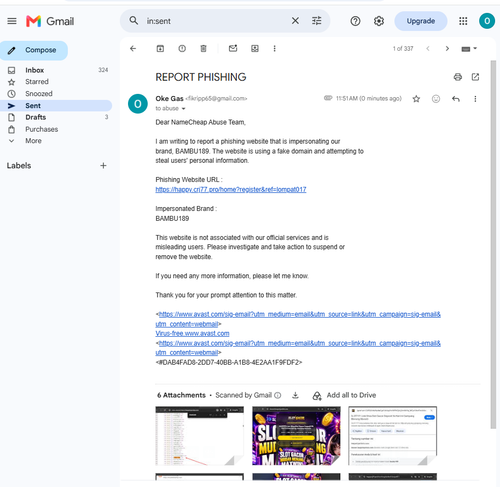Open the first attachment thumbnail
Image resolution: width=500 pixels, height=487 pixels.
pos(199,435)
